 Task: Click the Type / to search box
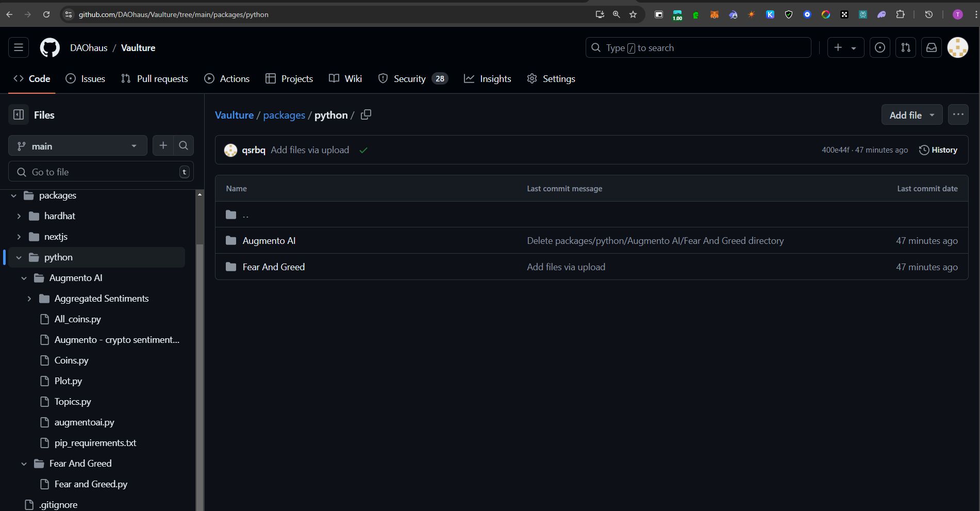(x=698, y=47)
